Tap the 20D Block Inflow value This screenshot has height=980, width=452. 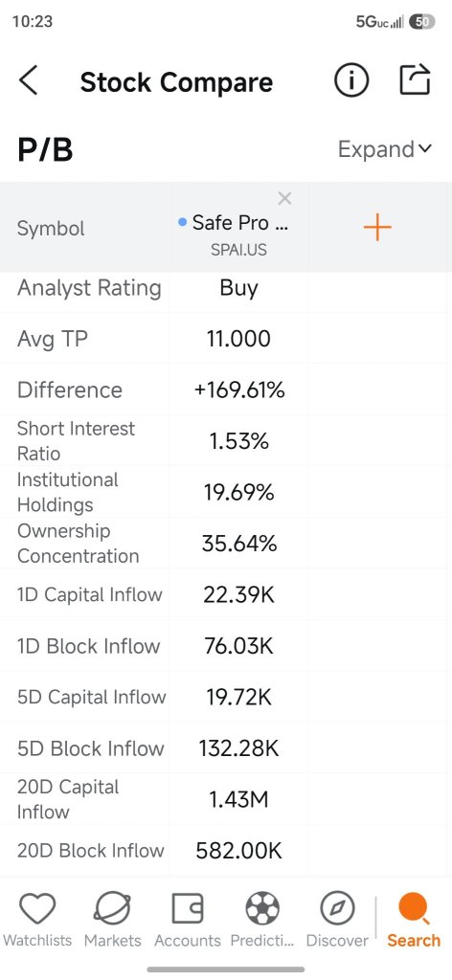[238, 851]
